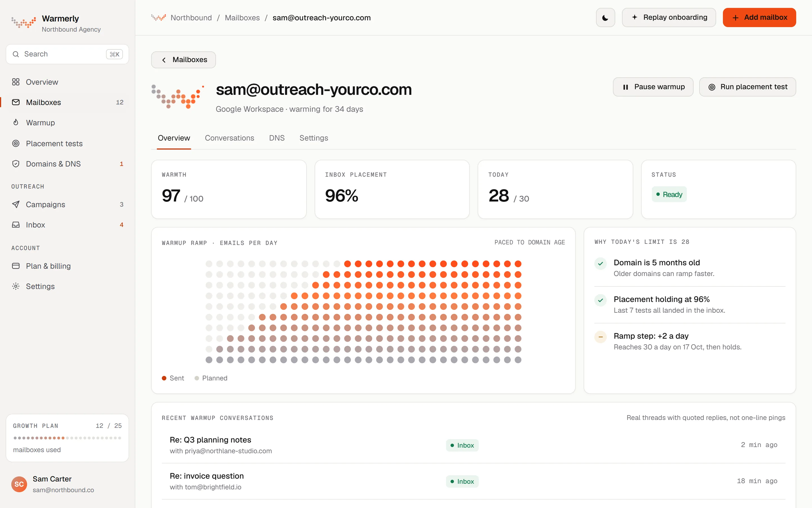Click the large mailbox logo beside the address
812x508 pixels.
tap(178, 97)
